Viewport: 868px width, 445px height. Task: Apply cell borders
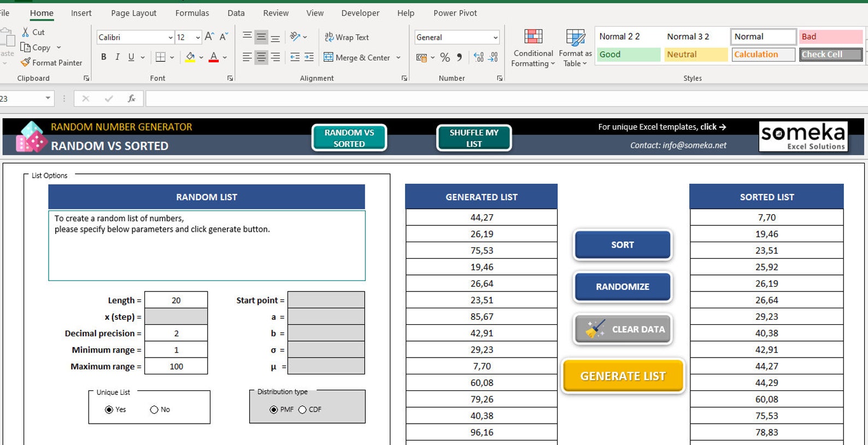coord(161,57)
